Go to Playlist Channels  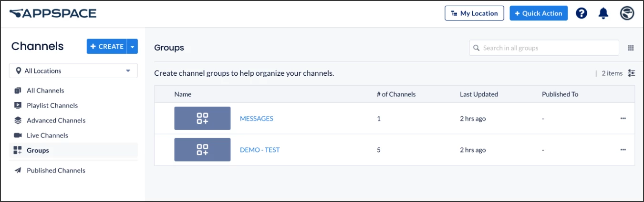coord(52,105)
